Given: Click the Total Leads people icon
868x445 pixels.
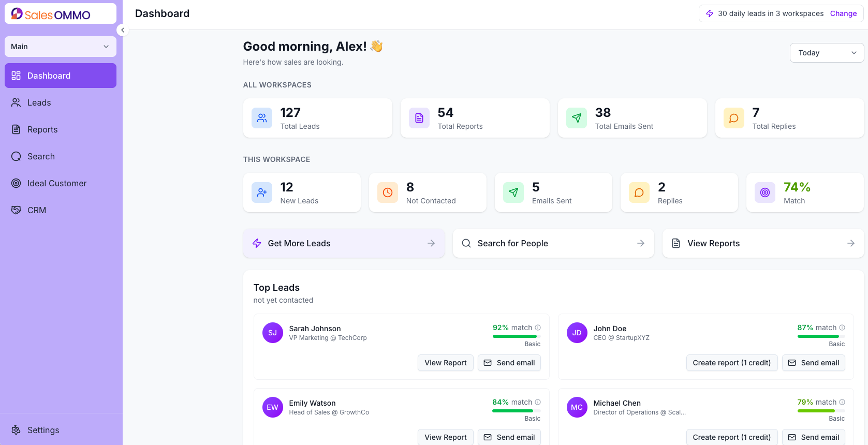Looking at the screenshot, I should (262, 118).
